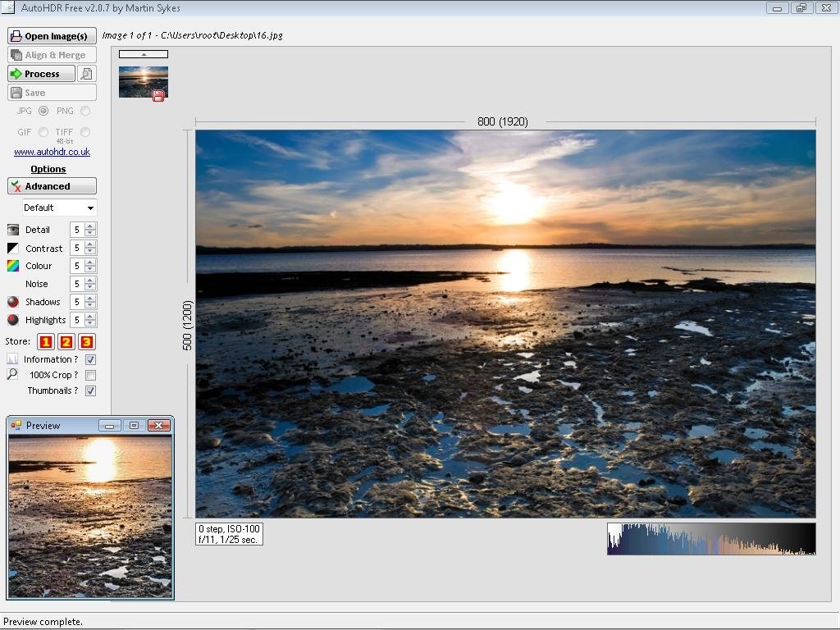The width and height of the screenshot is (840, 630).
Task: Toggle the Advanced options button
Action: click(52, 186)
